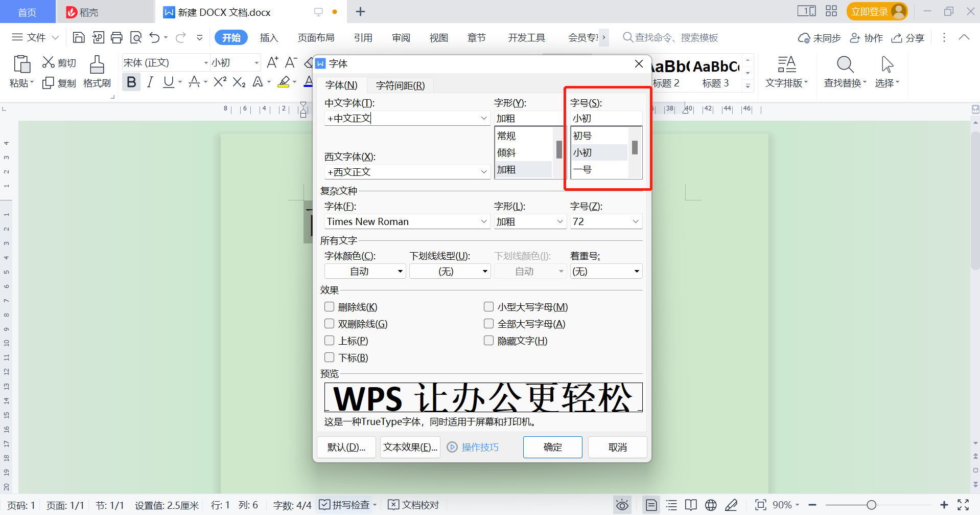Undo the last action
This screenshot has height=515, width=980.
tap(154, 37)
